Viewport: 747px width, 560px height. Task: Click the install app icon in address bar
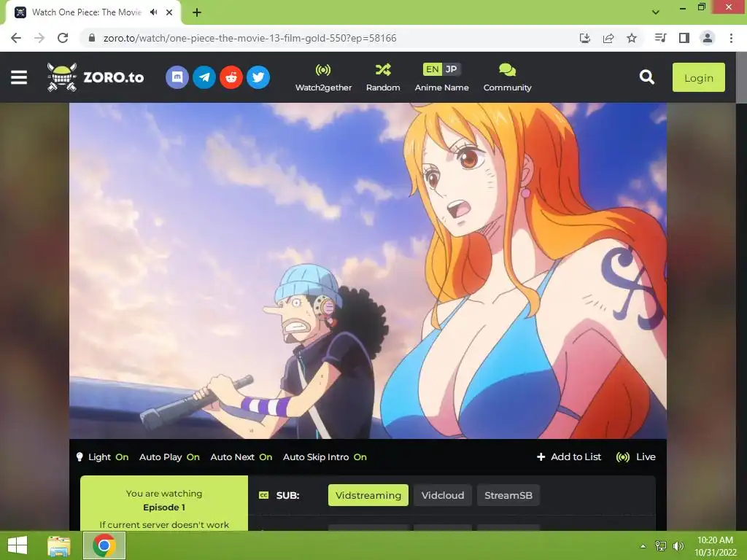tap(585, 38)
